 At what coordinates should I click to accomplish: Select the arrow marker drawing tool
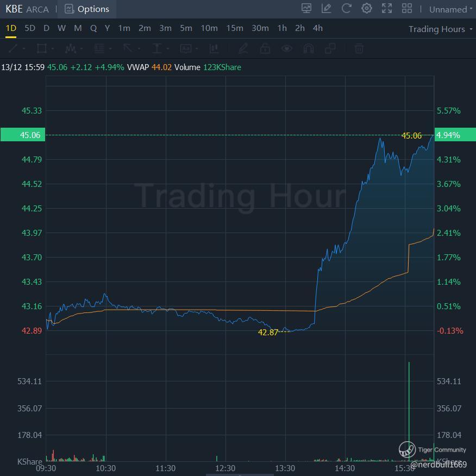click(x=128, y=48)
